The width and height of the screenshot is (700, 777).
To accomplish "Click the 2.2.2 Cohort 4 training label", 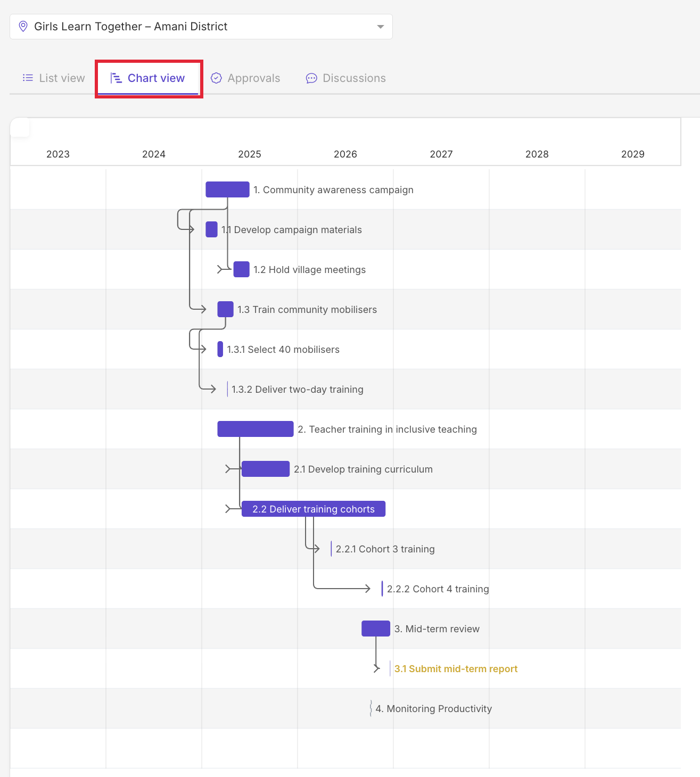I will coord(438,589).
